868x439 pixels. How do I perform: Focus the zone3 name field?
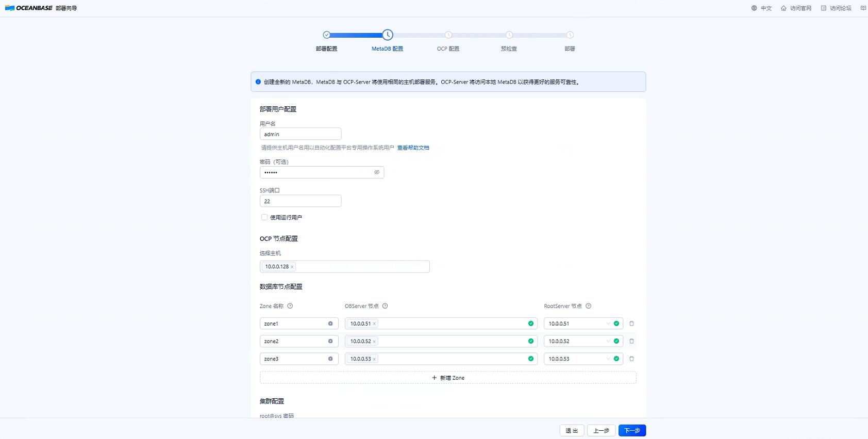299,359
